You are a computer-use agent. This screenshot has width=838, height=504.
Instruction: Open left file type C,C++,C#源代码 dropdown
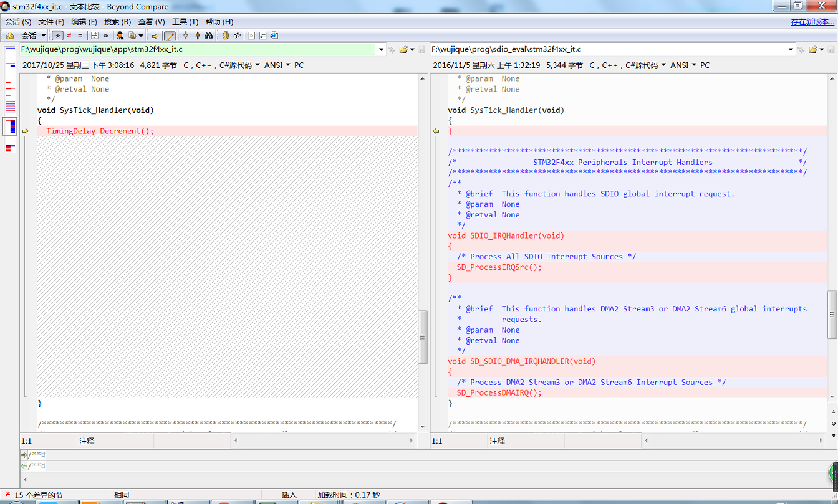[222, 65]
